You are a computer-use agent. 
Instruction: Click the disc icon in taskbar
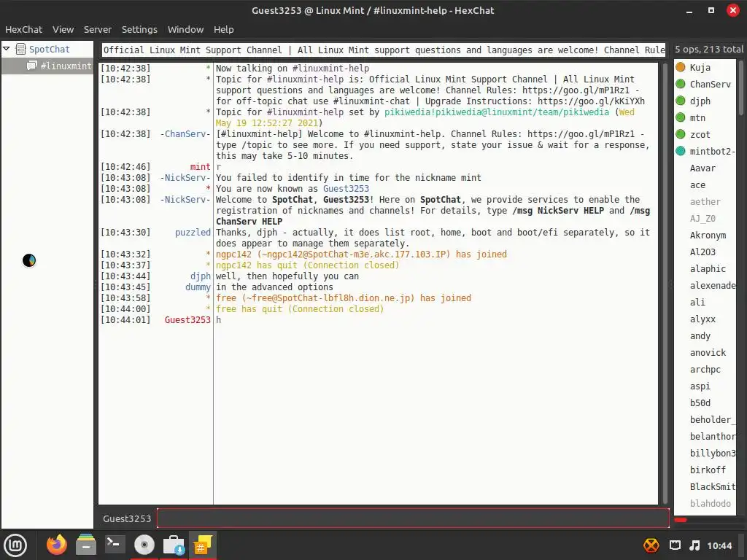click(144, 545)
